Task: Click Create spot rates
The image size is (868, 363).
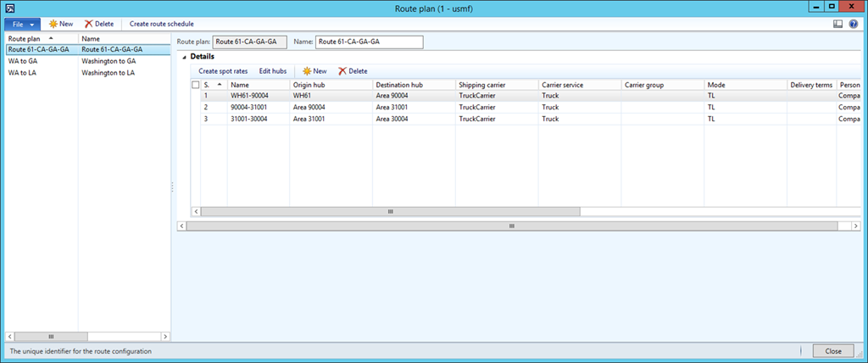Action: coord(223,71)
